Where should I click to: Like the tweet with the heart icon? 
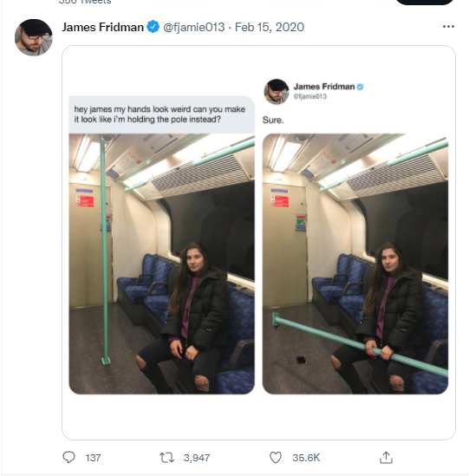click(x=276, y=458)
